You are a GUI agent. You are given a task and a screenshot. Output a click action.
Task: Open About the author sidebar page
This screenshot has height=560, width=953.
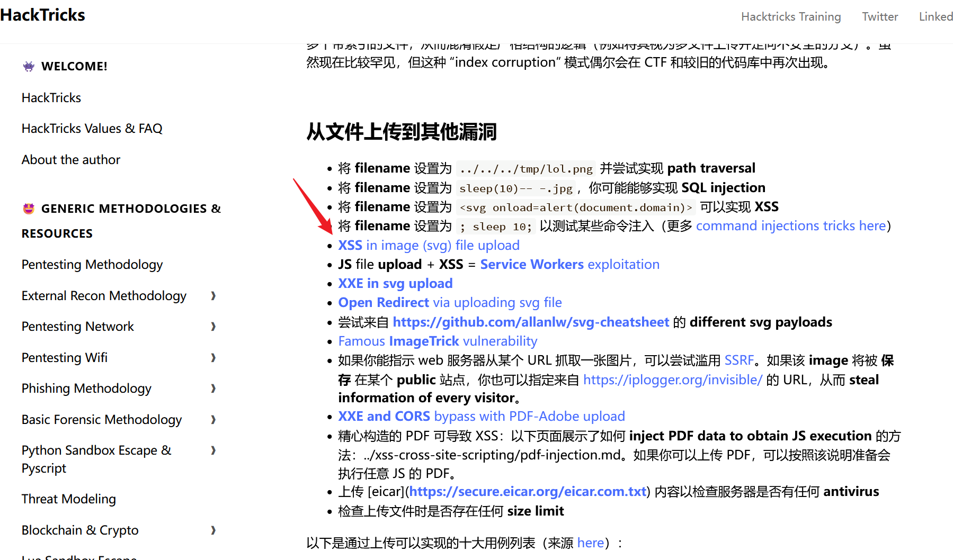70,160
